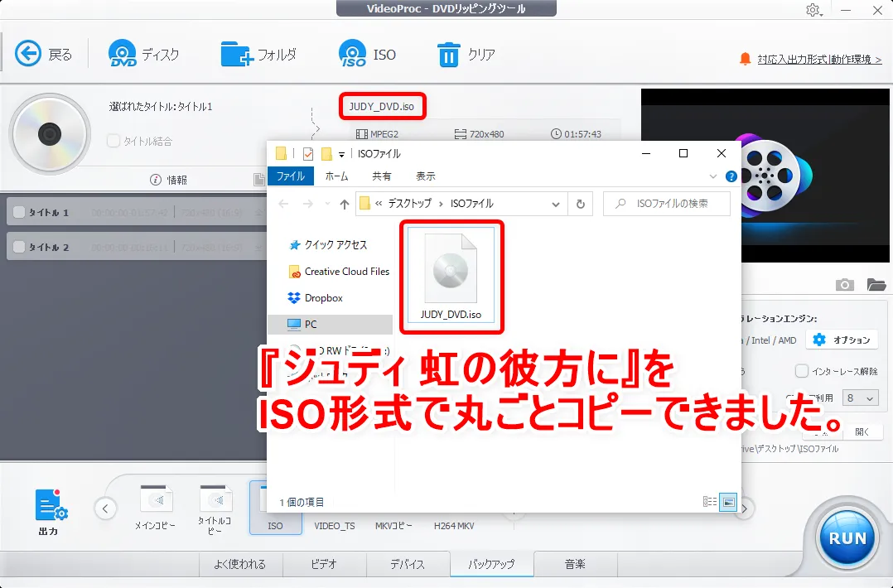
Task: Switch to ビデオ tab
Action: pyautogui.click(x=324, y=564)
